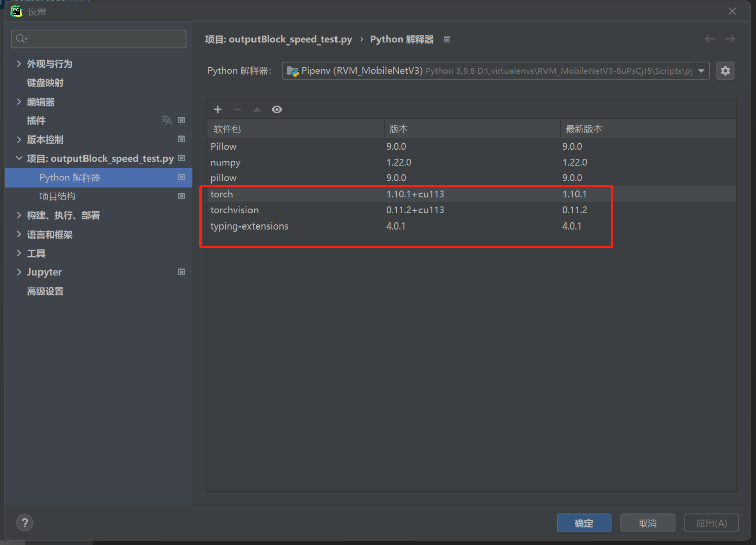Screen dimensions: 756x545
Task: Click the 取消 button
Action: pos(648,523)
